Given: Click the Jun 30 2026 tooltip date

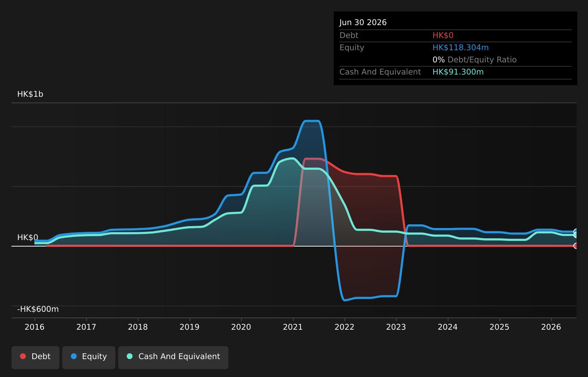Looking at the screenshot, I should click(363, 22).
